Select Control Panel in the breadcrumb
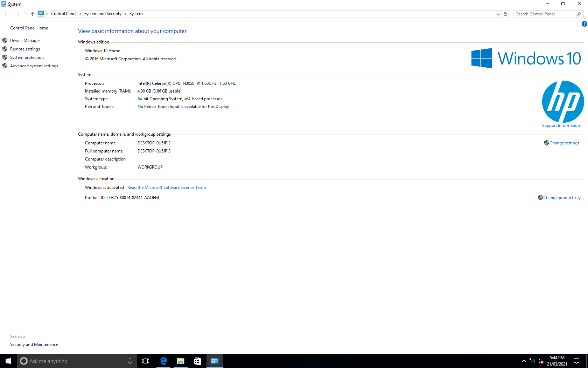Viewport: 588px width, 368px height. click(64, 14)
